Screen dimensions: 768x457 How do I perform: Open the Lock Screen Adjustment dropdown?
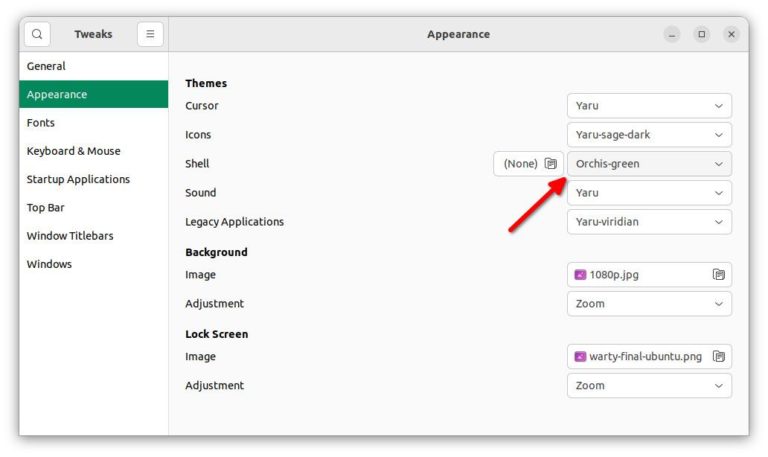tap(649, 385)
